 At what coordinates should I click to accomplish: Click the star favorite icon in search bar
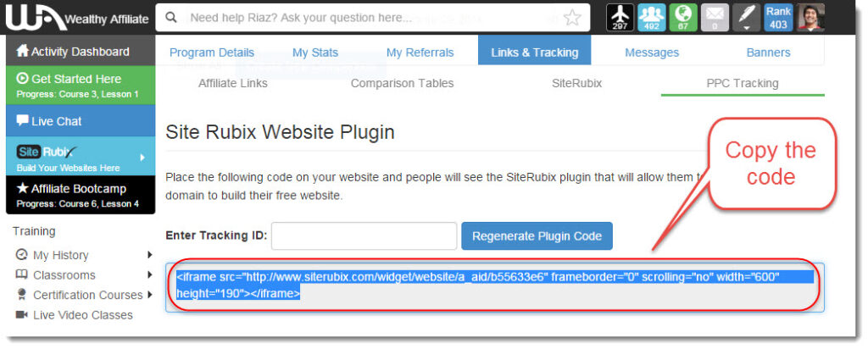point(572,18)
